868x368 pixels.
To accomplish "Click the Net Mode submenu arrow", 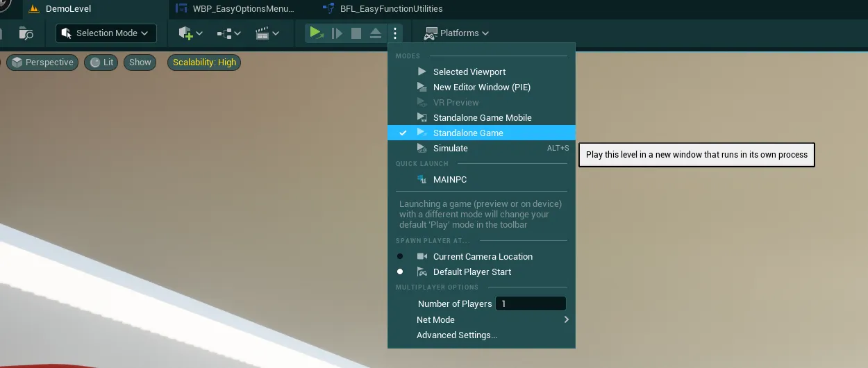I will point(567,319).
